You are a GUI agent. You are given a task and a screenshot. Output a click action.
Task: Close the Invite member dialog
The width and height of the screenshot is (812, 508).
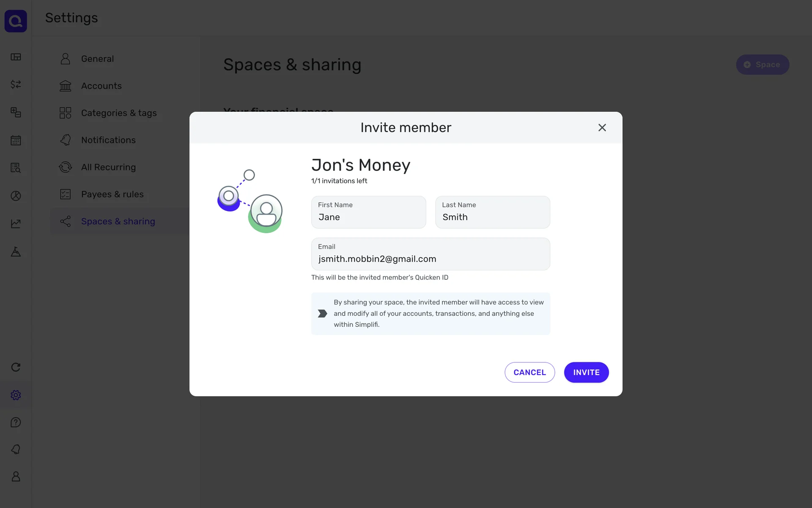tap(602, 127)
